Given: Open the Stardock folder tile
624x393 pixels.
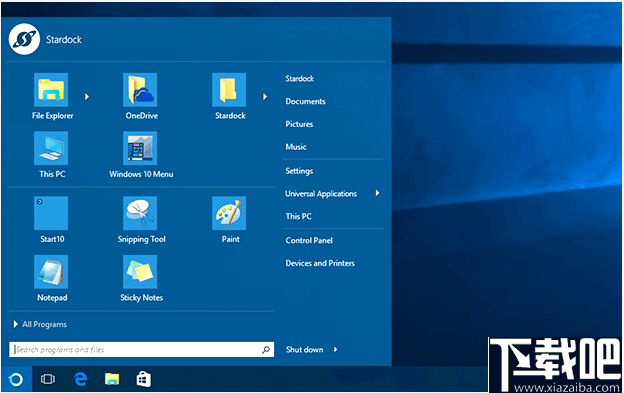Looking at the screenshot, I should coord(229,90).
